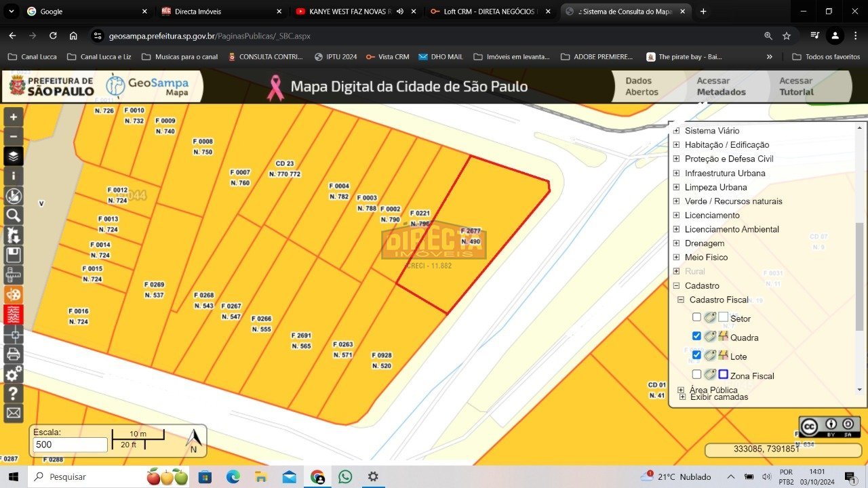Open the magnifier search tool
868x488 pixels.
coord(14,216)
